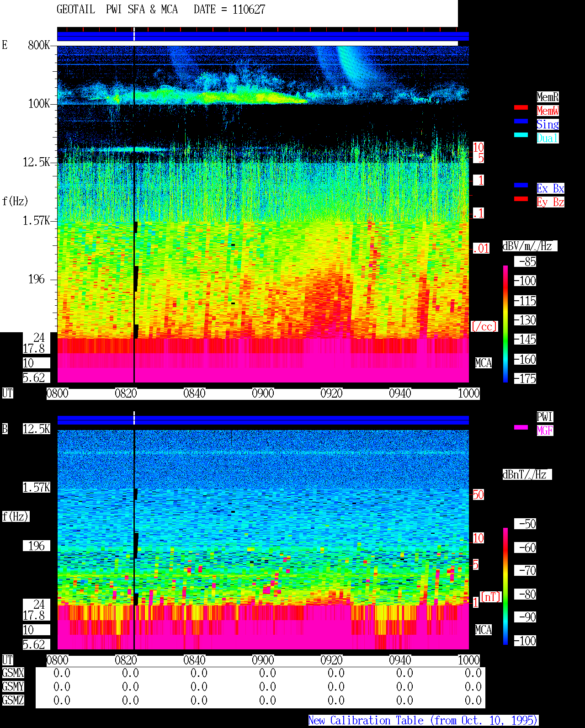
Task: Open the New Calibration Table link
Action: tap(423, 721)
